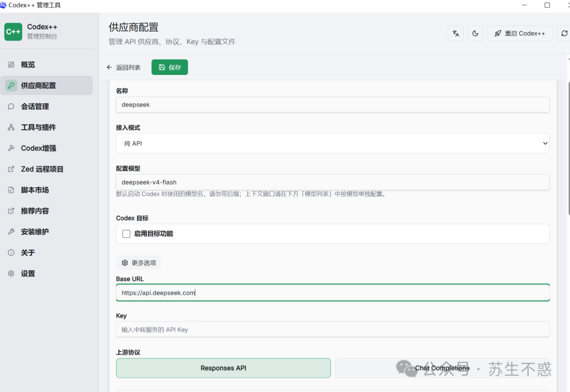Toggle dark mode with the moon icon

[475, 33]
